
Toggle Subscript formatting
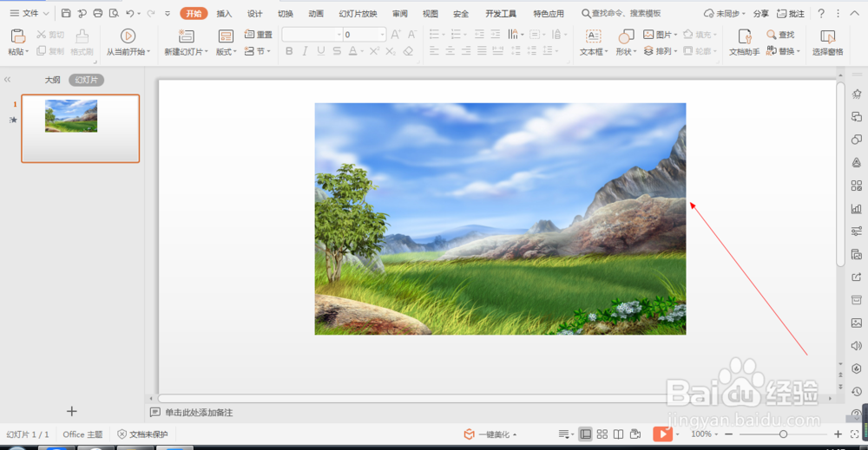(x=391, y=51)
